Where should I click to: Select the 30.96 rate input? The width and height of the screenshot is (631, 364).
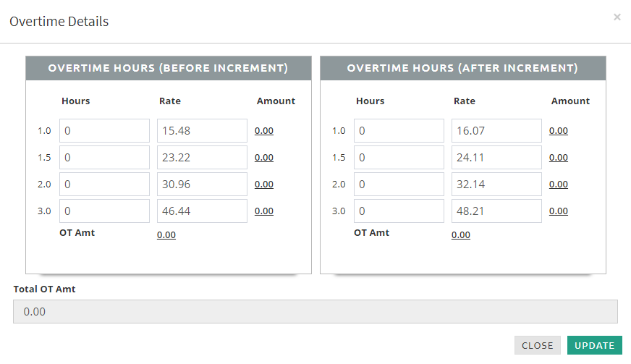[202, 185]
